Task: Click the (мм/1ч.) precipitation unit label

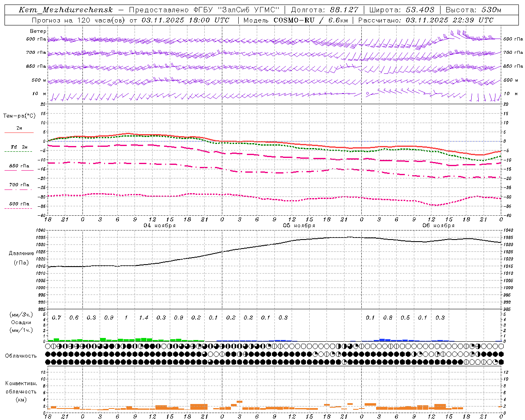Action: click(21, 330)
